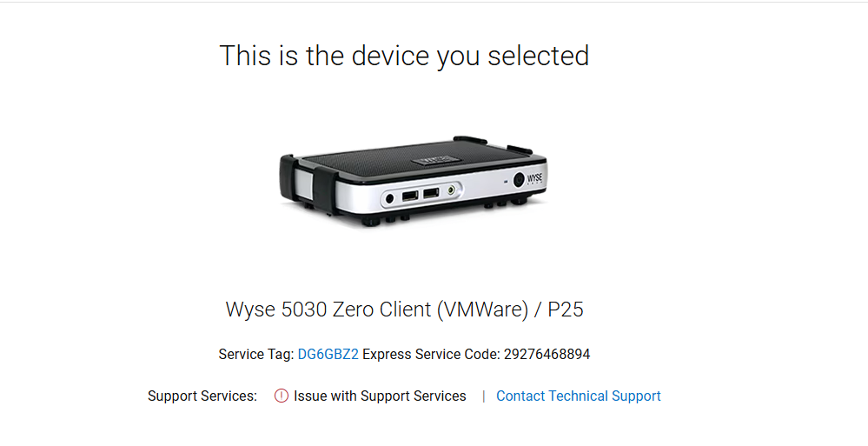The image size is (868, 446).
Task: Click the "Support Services:" label
Action: (x=202, y=396)
